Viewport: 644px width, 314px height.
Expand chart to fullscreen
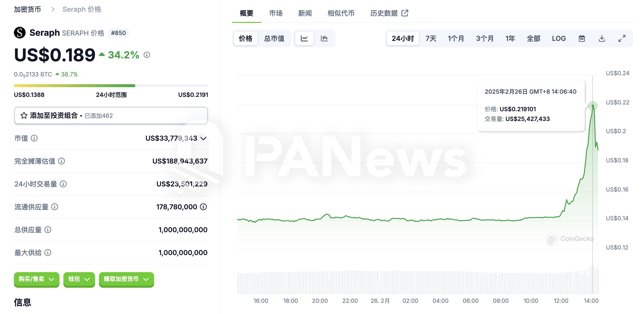coord(622,38)
